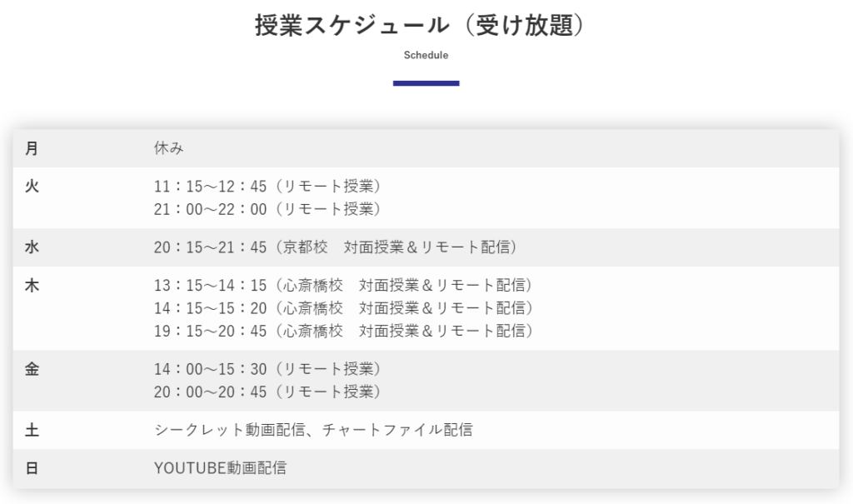Click the 休み entry for Monday
853x504 pixels.
[168, 148]
